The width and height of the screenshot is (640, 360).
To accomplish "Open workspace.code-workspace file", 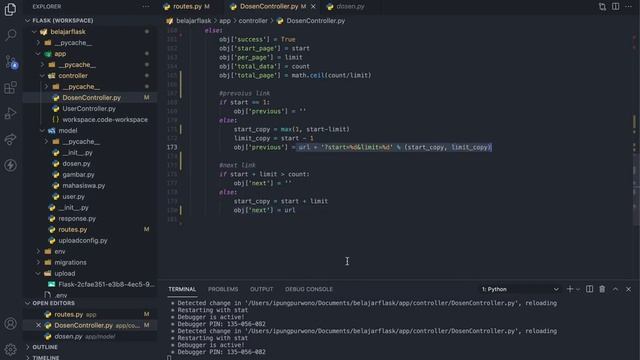I will click(105, 120).
